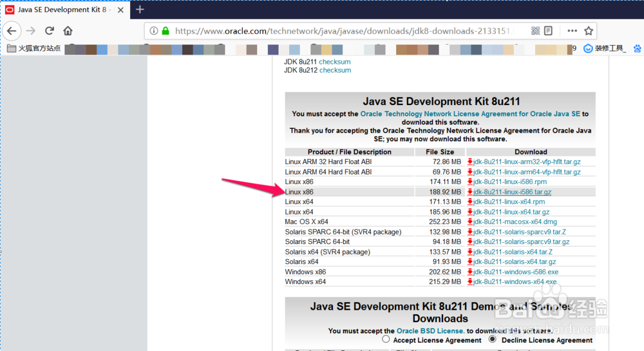The image size is (644, 351).
Task: Download jdk-8u211-linux-x64.tar.gz
Action: (x=511, y=213)
